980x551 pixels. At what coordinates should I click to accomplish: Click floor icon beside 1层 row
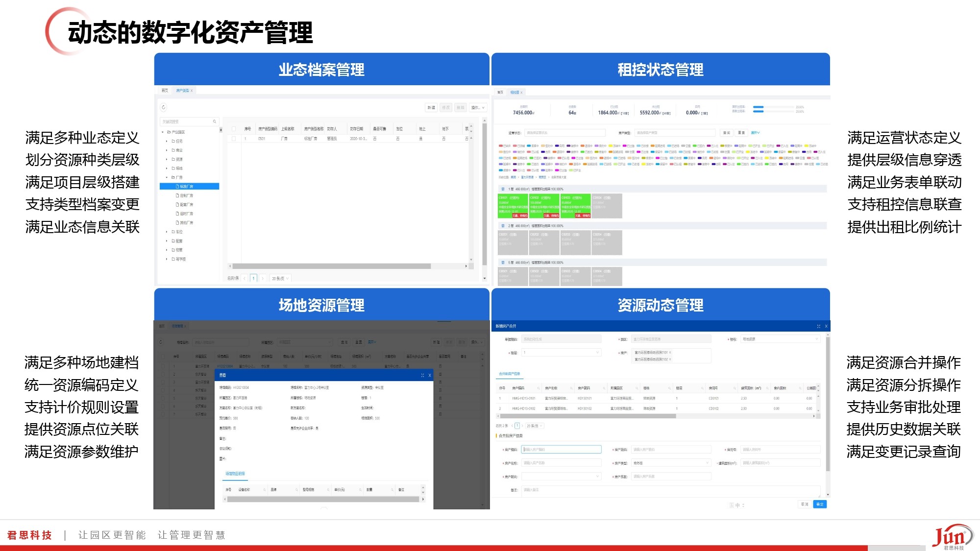[503, 189]
